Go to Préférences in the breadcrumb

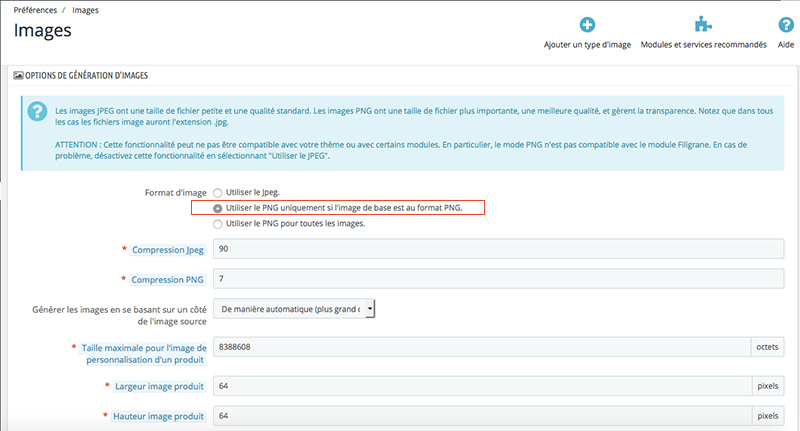35,10
